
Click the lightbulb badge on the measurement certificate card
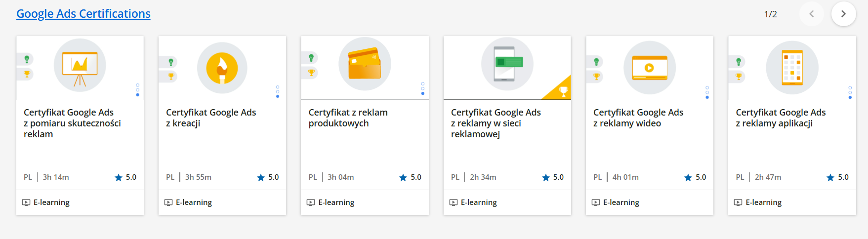point(27,60)
